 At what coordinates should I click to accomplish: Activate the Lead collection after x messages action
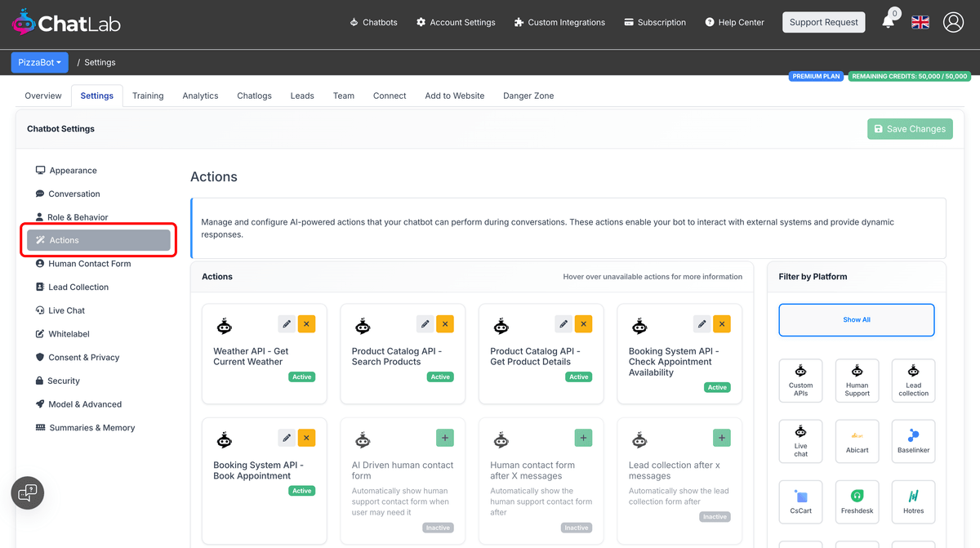[x=721, y=438]
